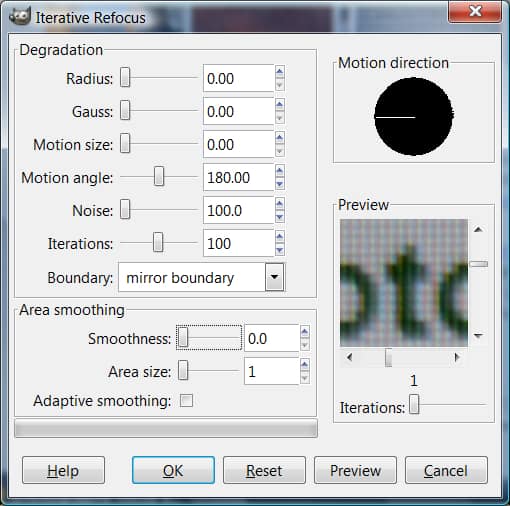
Task: Click the preview scroll-right arrow
Action: coord(457,357)
